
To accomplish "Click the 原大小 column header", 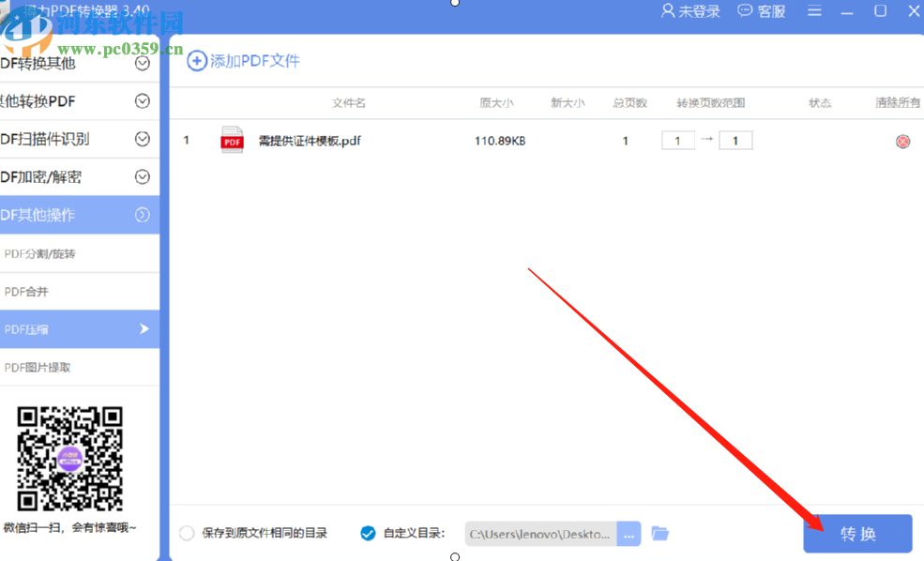I will (x=496, y=103).
